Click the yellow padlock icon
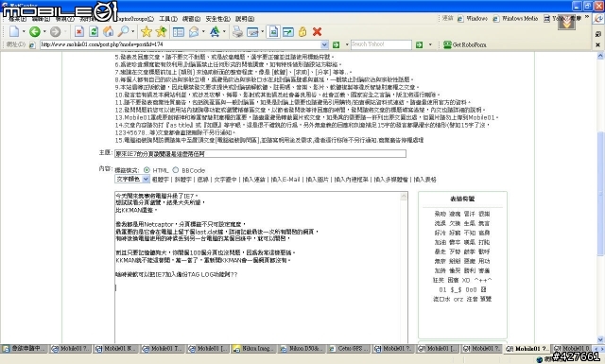Image resolution: width=605 pixels, height=364 pixels. [x=302, y=31]
